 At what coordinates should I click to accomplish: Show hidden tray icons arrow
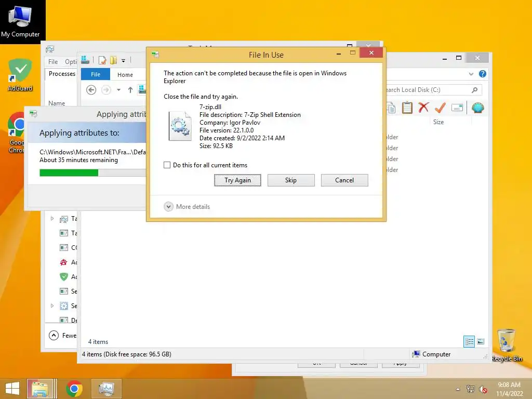click(458, 389)
